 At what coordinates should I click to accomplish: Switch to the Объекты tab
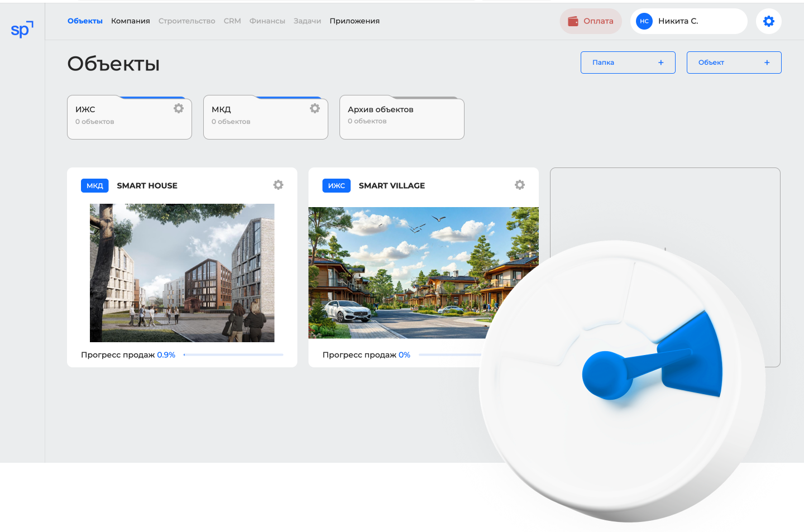pos(85,21)
